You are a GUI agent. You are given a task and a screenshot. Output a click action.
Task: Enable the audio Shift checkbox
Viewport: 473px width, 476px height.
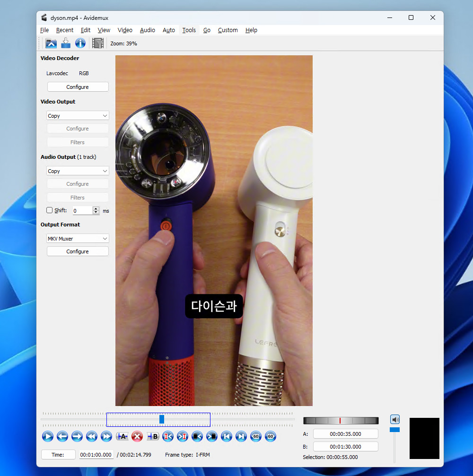(49, 210)
